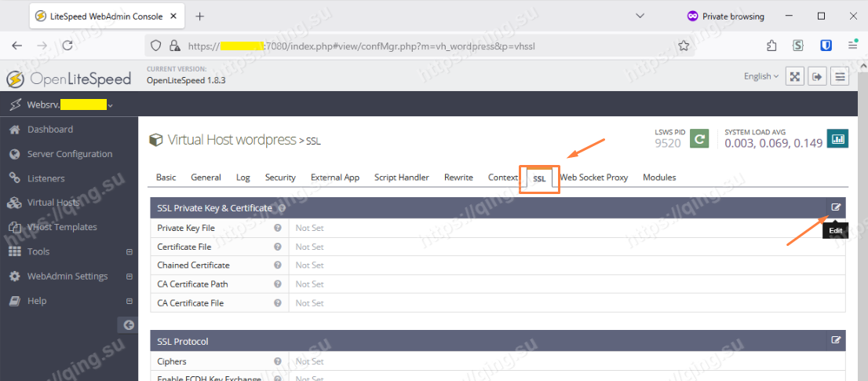Open the real-time stats chart icon
The width and height of the screenshot is (868, 381).
838,139
